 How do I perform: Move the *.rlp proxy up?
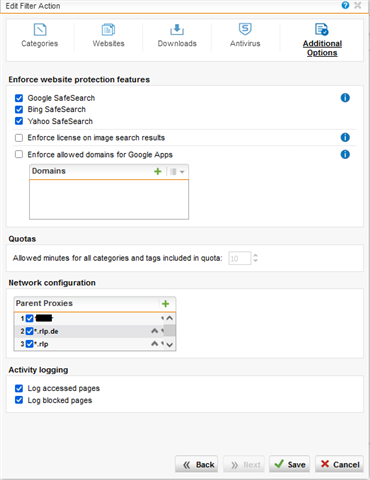(x=154, y=344)
